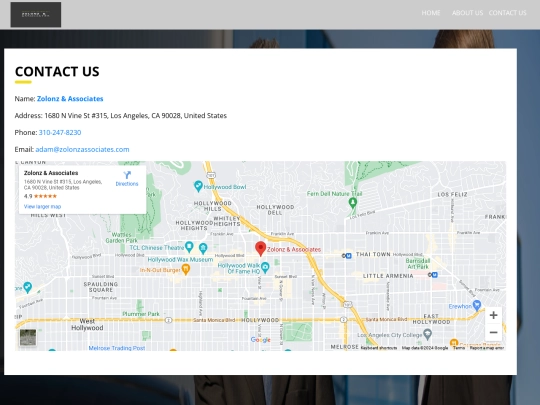
Task: Select the Hollywood Bowl map marker
Action: [198, 186]
